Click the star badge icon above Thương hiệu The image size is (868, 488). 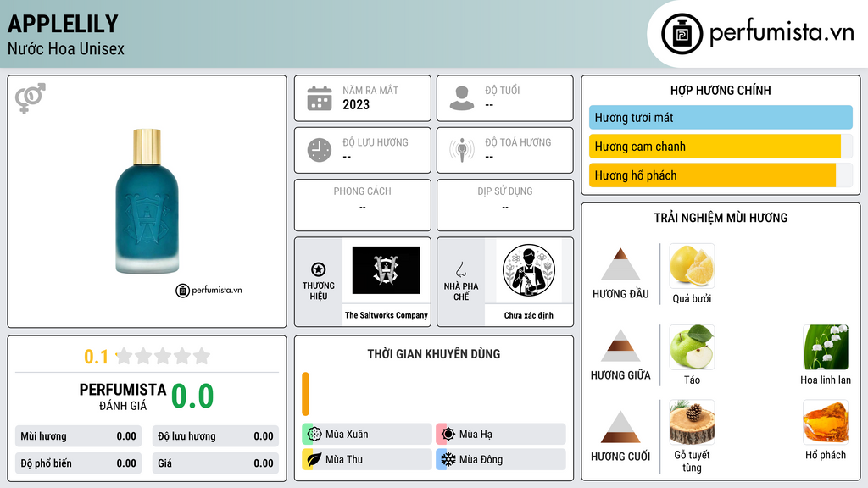pyautogui.click(x=319, y=269)
